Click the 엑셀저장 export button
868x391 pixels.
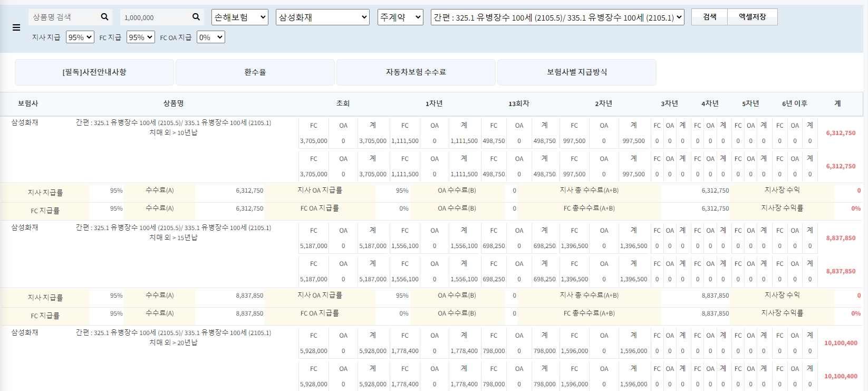(x=752, y=17)
